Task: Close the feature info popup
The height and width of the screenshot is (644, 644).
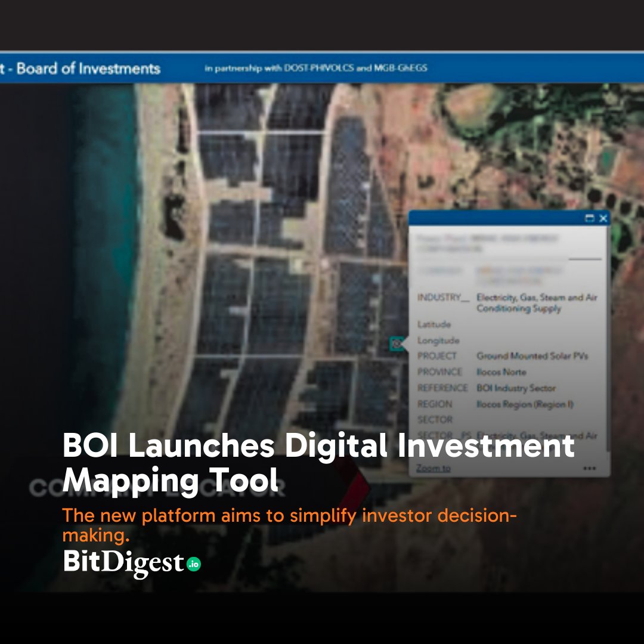Action: point(603,218)
